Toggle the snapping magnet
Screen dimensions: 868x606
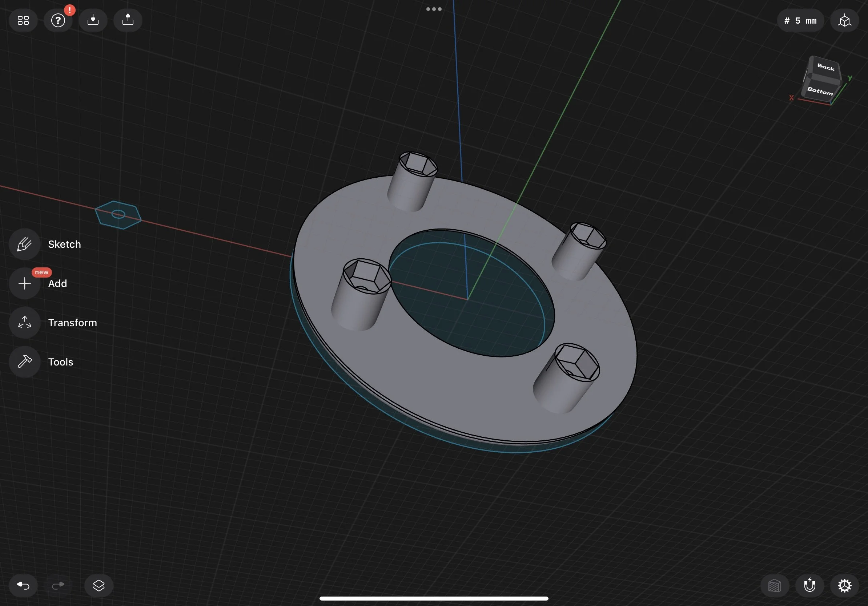[x=809, y=586]
